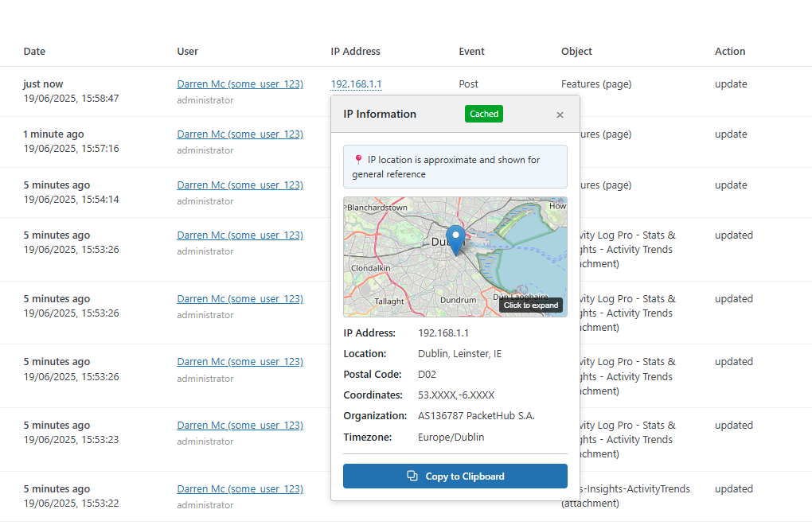812x525 pixels.
Task: Expand the map via Click to expand
Action: point(530,305)
